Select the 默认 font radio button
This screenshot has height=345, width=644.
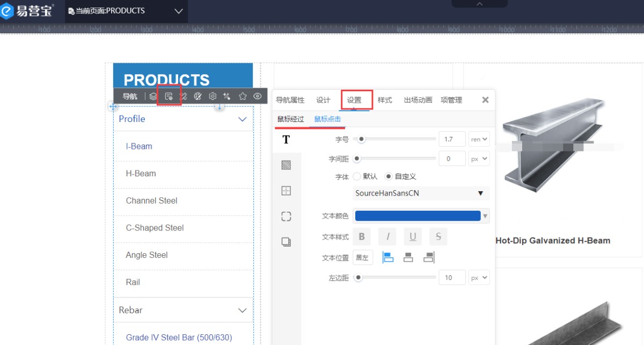(x=357, y=176)
